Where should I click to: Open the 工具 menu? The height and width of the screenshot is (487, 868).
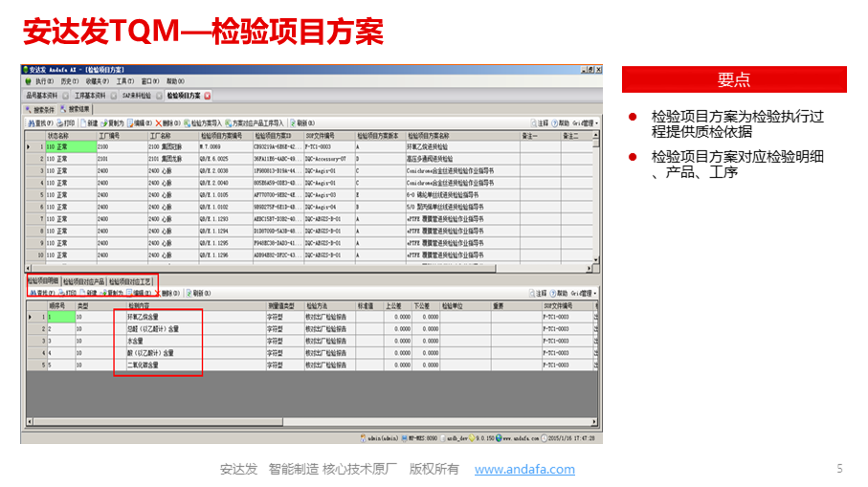[125, 81]
